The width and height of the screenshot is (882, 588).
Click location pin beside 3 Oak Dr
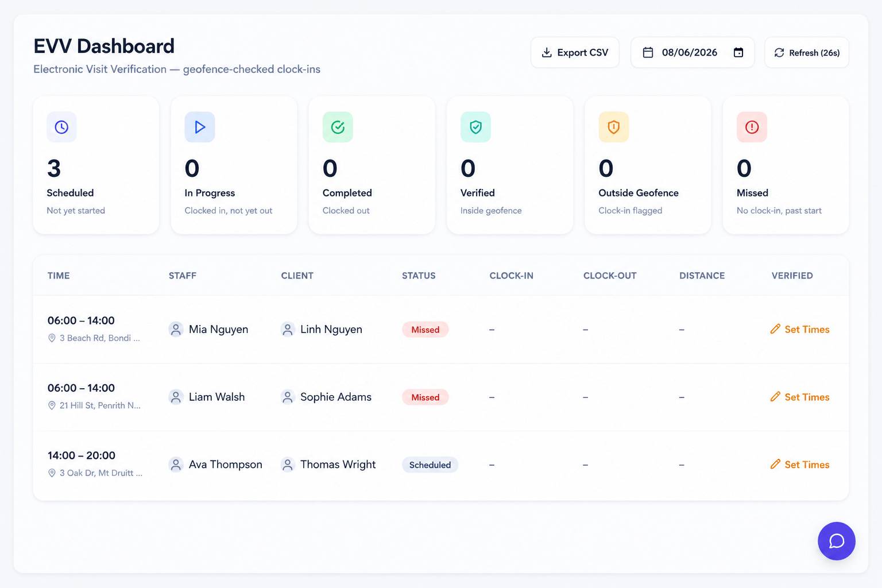(52, 473)
